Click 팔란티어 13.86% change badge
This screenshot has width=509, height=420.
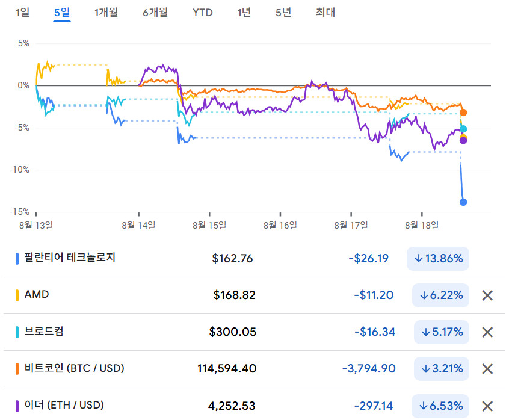(x=437, y=259)
